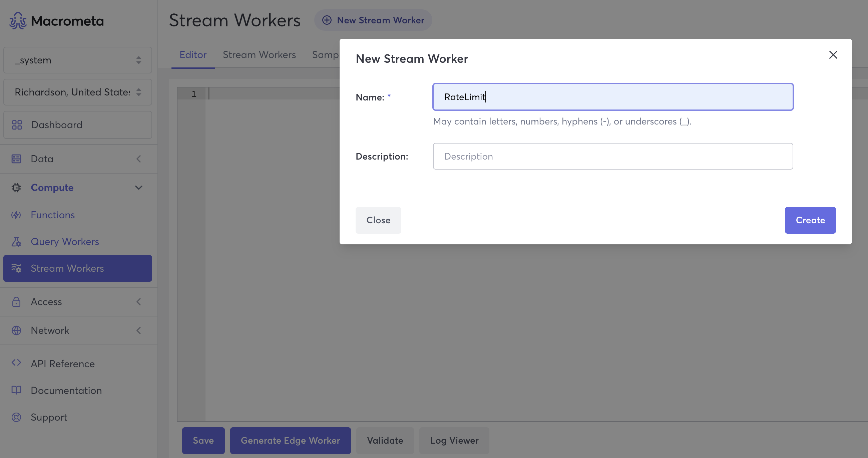Open the _system fabric dropdown
The height and width of the screenshot is (458, 868).
[x=77, y=60]
